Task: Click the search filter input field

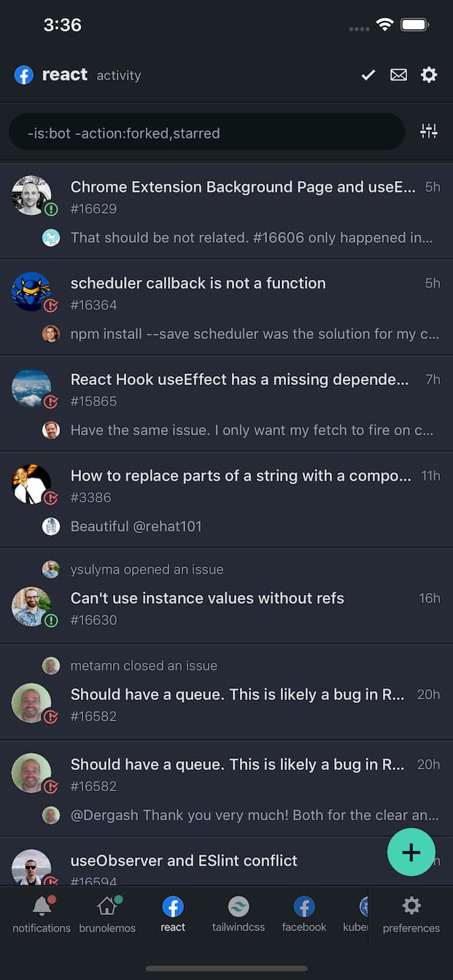Action: [208, 133]
